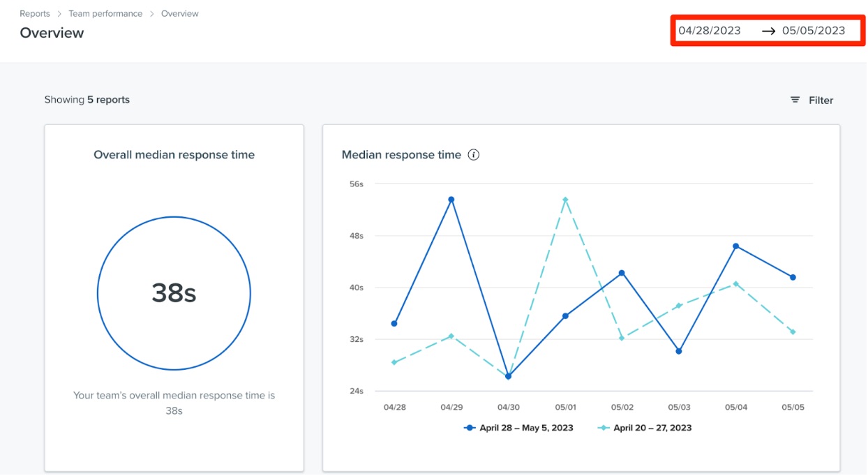The height and width of the screenshot is (476, 868).
Task: Select the dashed-line data point at 04/29
Action: (x=451, y=336)
